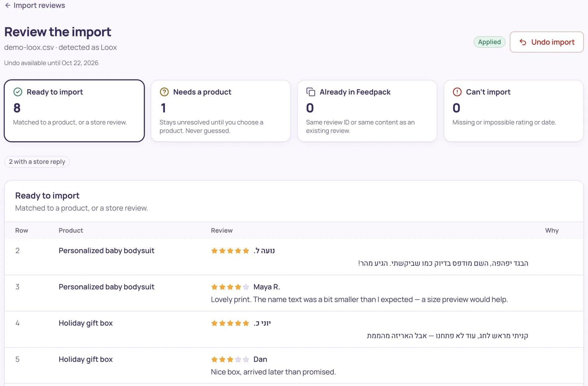The width and height of the screenshot is (588, 386).
Task: Click the green checkmark Ready to import icon
Action: tap(18, 92)
